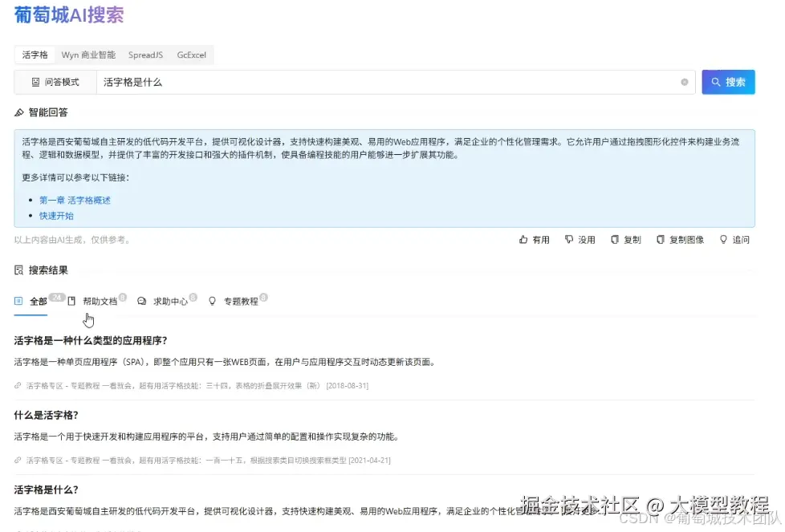785x532 pixels.
Task: Click the lightbulb icon of 专题教程 tab
Action: coord(212,301)
